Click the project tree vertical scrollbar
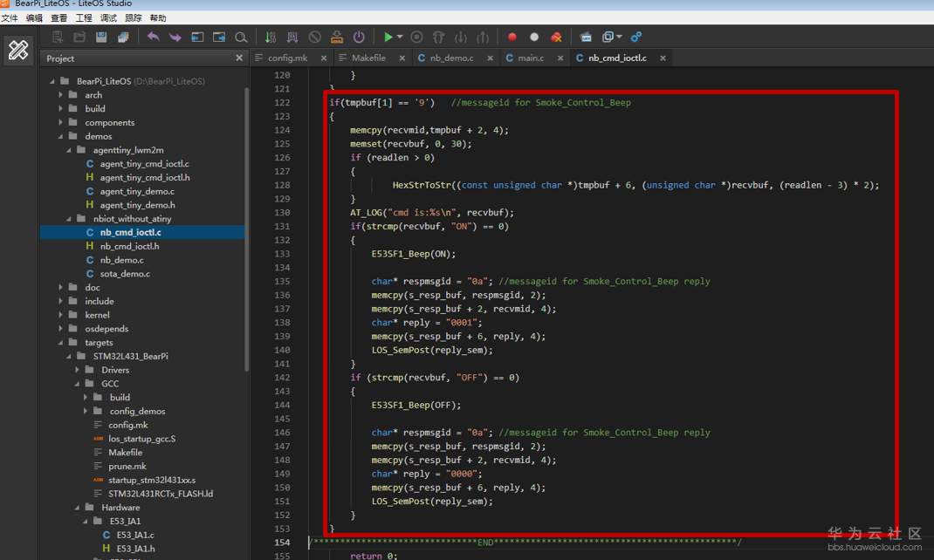The height and width of the screenshot is (560, 934). click(x=247, y=218)
